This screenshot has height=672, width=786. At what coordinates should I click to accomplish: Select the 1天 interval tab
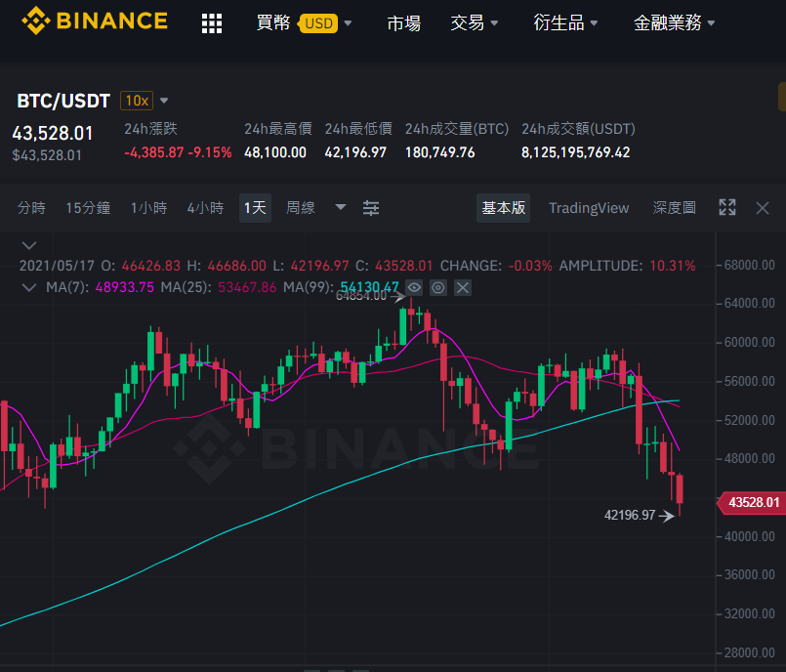255,208
